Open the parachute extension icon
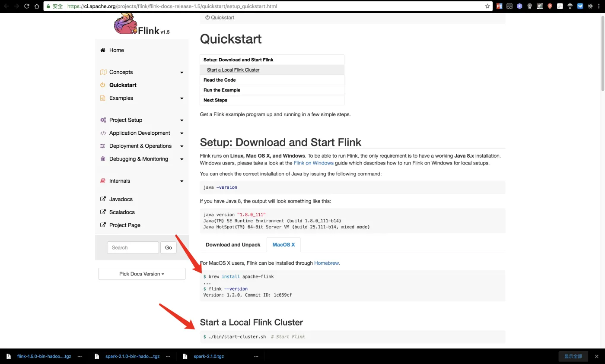605x364 pixels. [x=570, y=6]
